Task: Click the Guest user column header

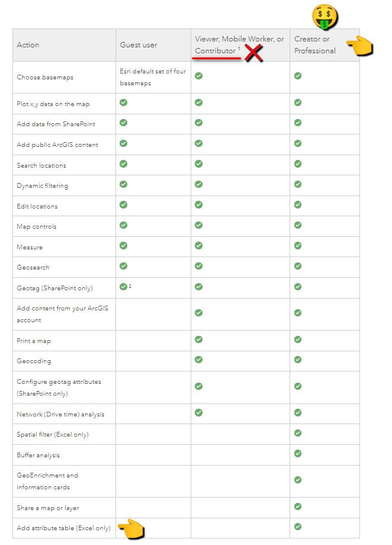Action: 137,45
